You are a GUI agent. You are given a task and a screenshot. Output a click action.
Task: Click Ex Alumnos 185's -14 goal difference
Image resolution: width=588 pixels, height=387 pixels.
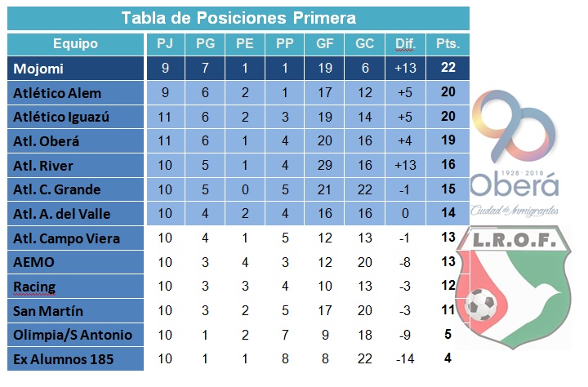(405, 359)
